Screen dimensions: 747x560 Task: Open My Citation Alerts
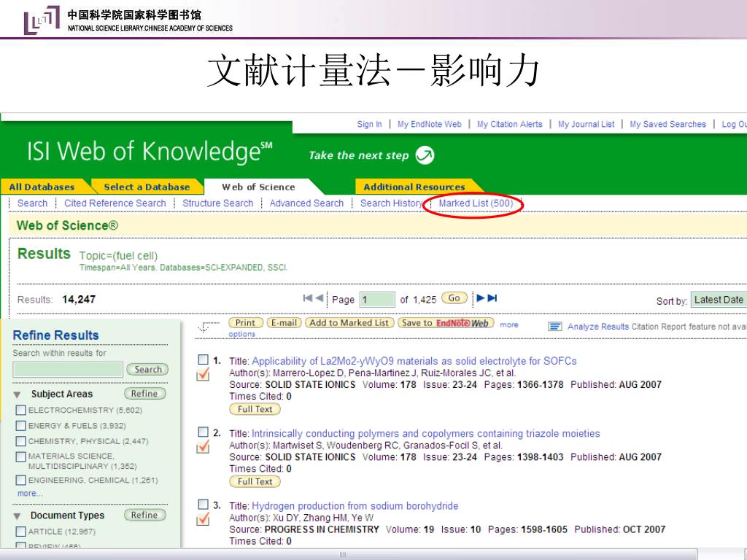(510, 124)
